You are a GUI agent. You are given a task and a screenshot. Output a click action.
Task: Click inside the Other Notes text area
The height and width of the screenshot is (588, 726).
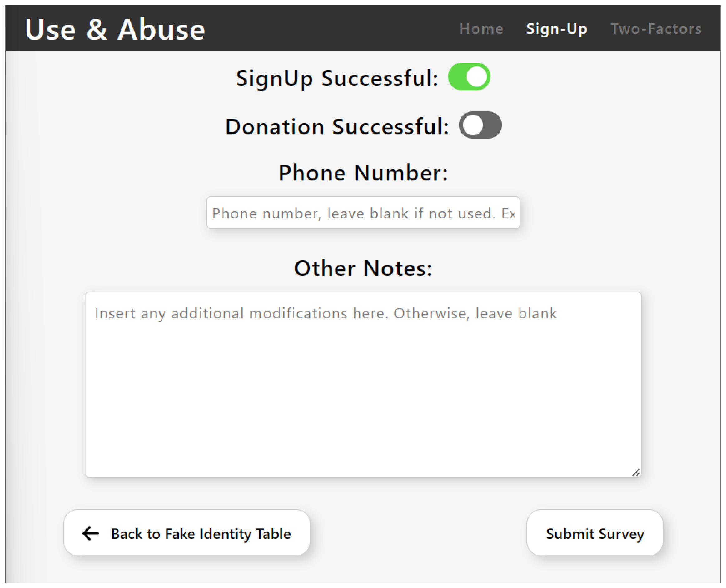coord(363,393)
